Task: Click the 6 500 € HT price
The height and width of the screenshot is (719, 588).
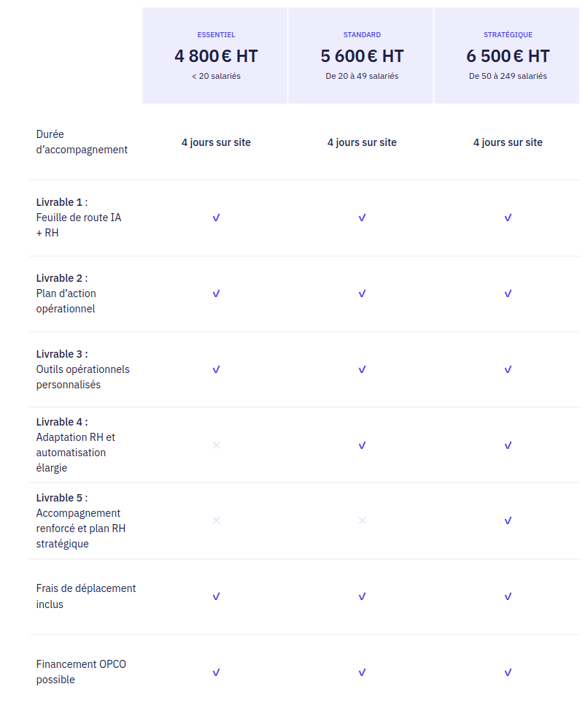Action: 508,56
